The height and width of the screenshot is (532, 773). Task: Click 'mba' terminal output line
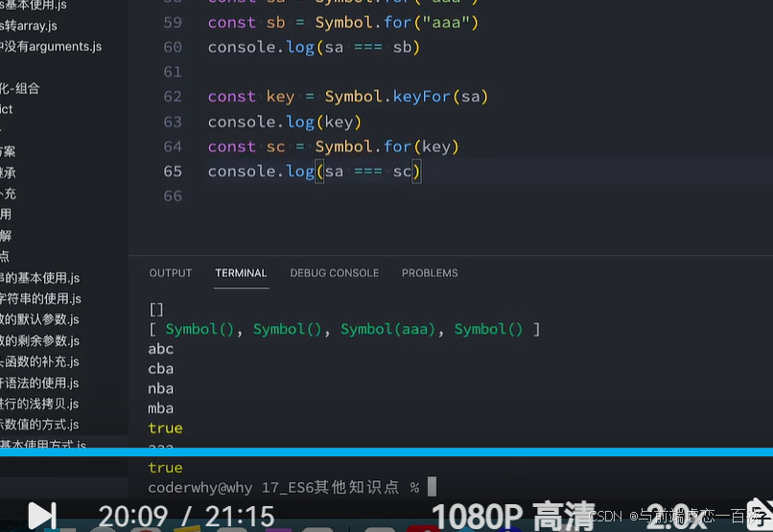(x=161, y=408)
